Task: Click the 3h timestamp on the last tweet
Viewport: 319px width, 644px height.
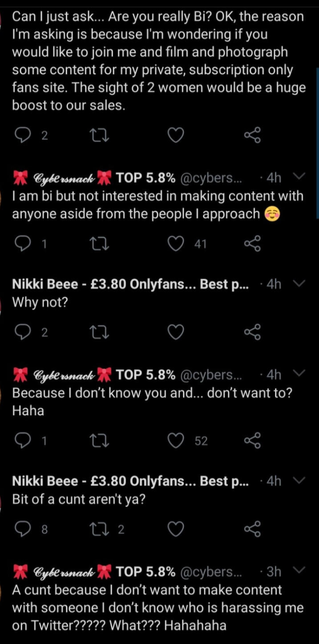Action: click(273, 571)
